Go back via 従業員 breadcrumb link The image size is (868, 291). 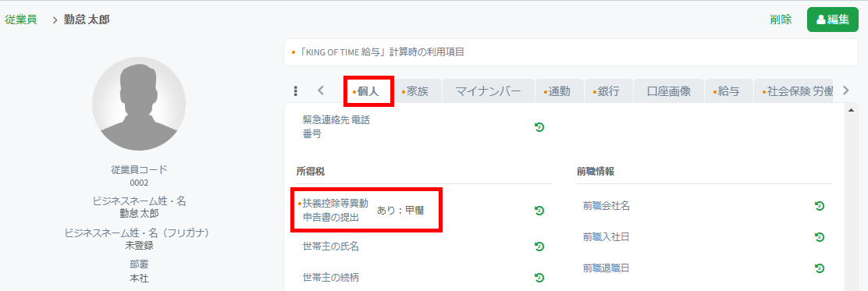[x=21, y=20]
